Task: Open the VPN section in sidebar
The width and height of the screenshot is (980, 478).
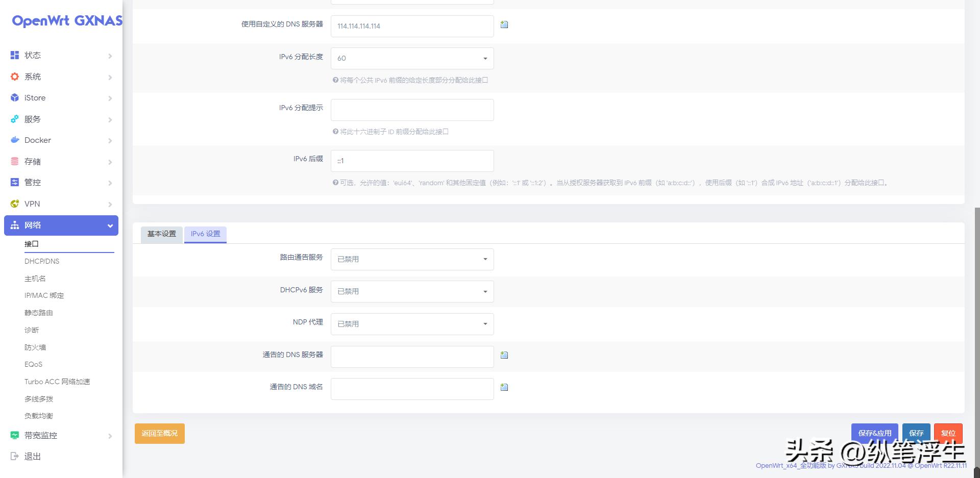Action: (x=32, y=204)
